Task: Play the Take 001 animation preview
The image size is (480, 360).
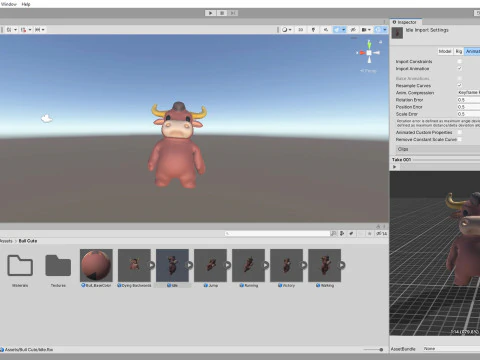Action: (x=394, y=167)
